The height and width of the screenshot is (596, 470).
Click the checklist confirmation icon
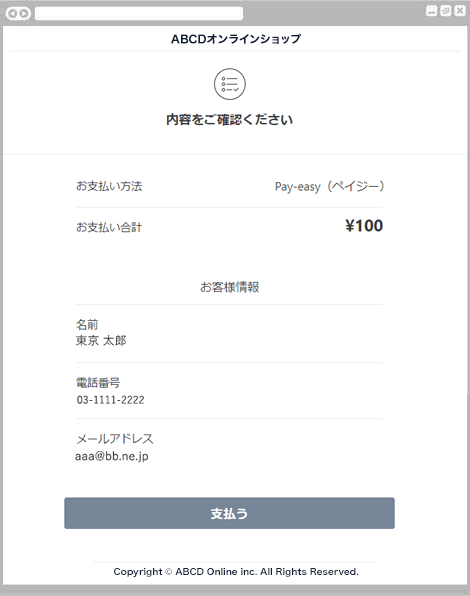(229, 84)
